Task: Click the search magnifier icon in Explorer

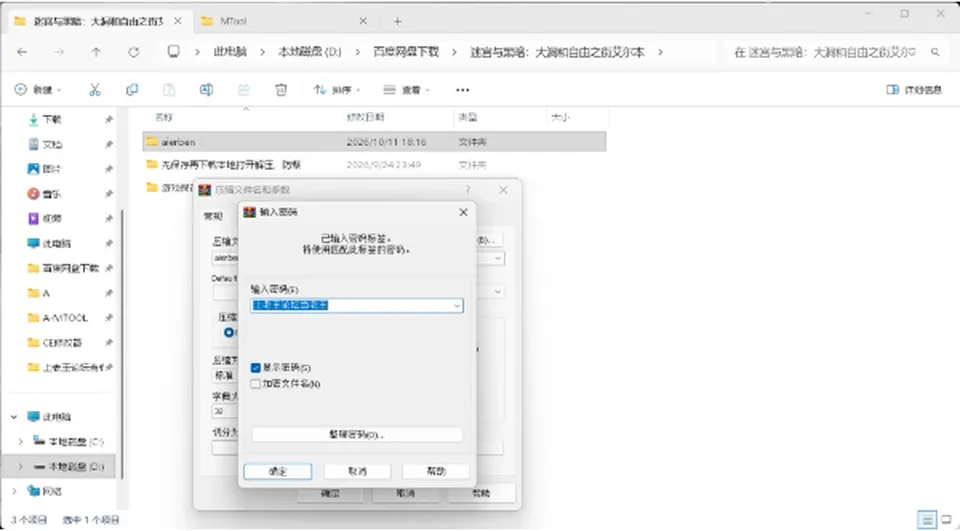Action: pos(935,52)
